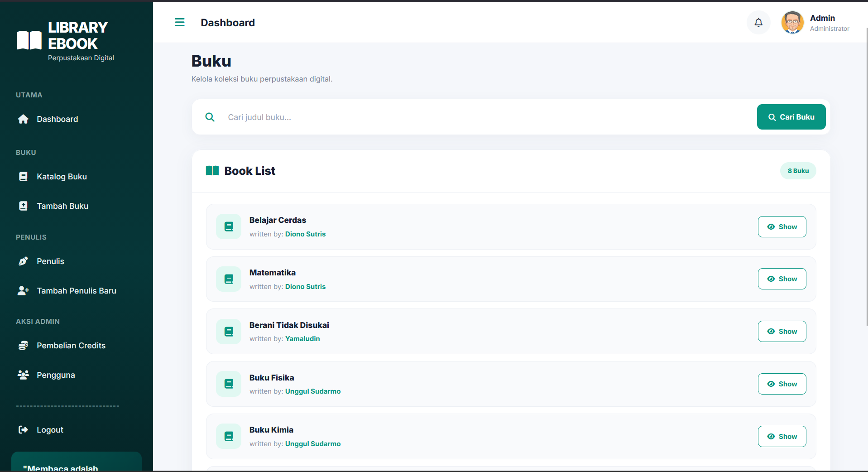Click the book icon for Berani Tidak Disukai
The image size is (868, 472).
coord(229,332)
